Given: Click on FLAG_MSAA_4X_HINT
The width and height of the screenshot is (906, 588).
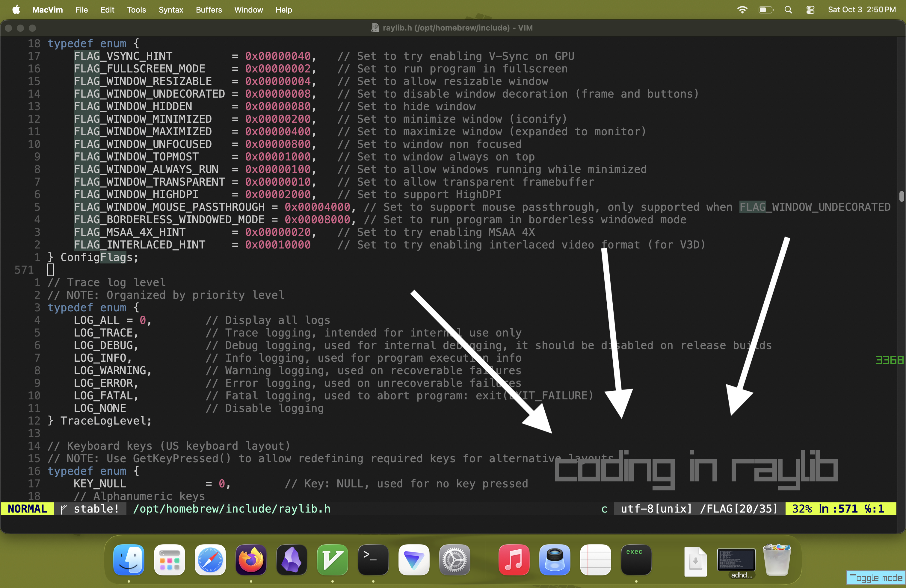Looking at the screenshot, I should click(x=129, y=232).
